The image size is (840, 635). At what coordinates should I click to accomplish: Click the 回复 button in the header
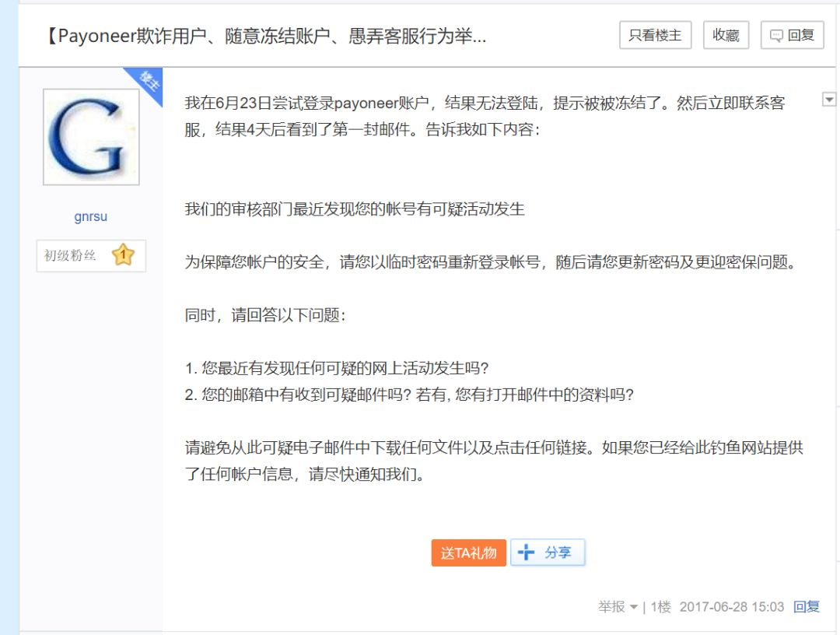coord(793,35)
